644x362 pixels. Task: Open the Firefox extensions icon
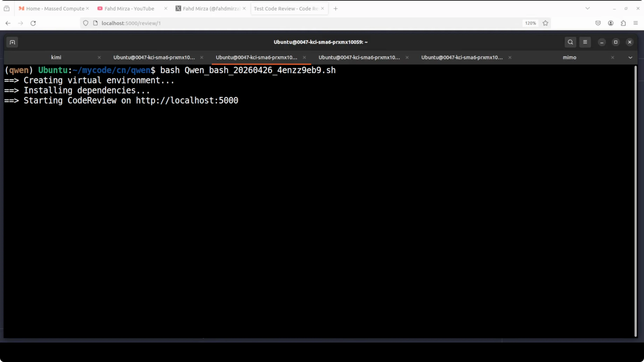pyautogui.click(x=623, y=23)
